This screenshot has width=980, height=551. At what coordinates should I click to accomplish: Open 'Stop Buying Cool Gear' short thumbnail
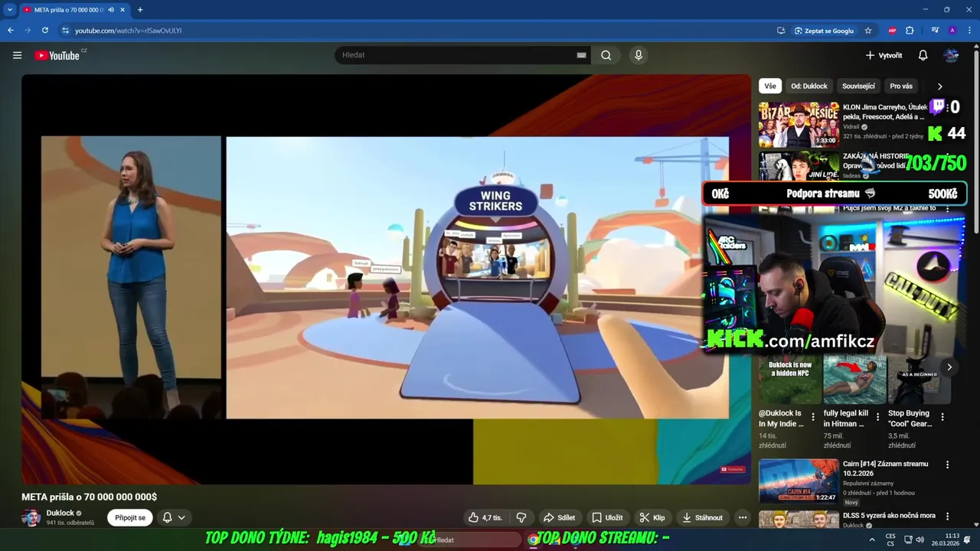coord(919,379)
